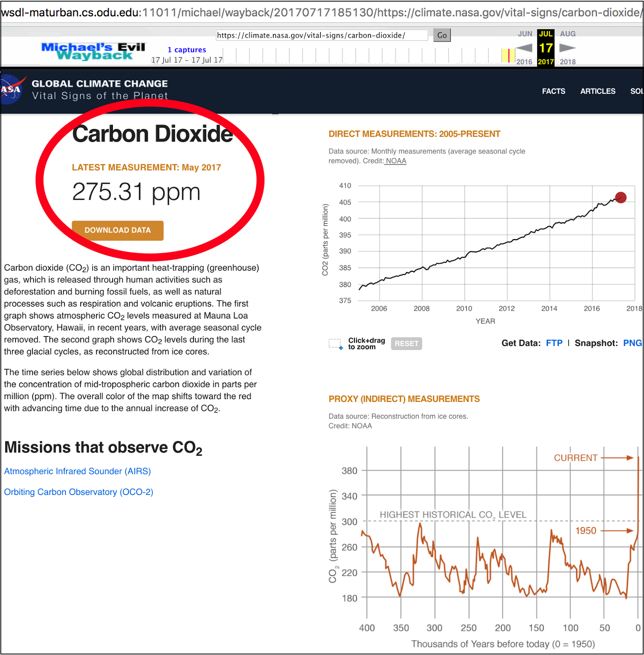Screen dimensions: 644x655
Task: Click the RESET zoom button
Action: click(406, 343)
